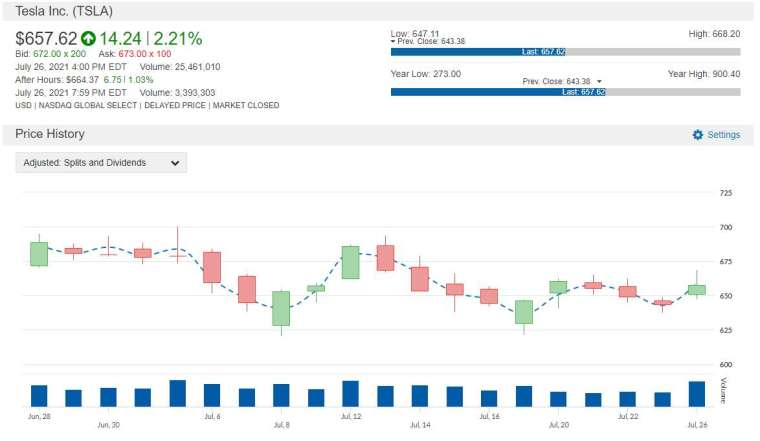Screen dimensions: 760x441
Task: Click the Jul 20 date axis label
Action: tap(558, 425)
